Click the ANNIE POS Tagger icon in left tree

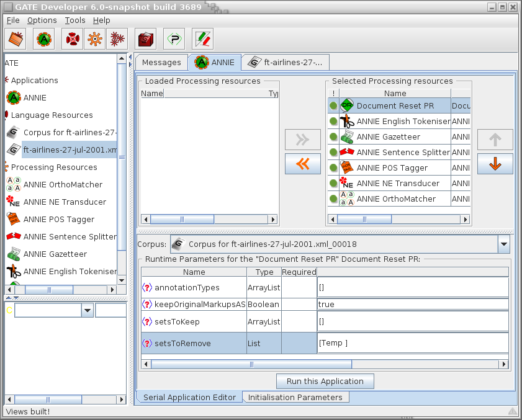(14, 219)
